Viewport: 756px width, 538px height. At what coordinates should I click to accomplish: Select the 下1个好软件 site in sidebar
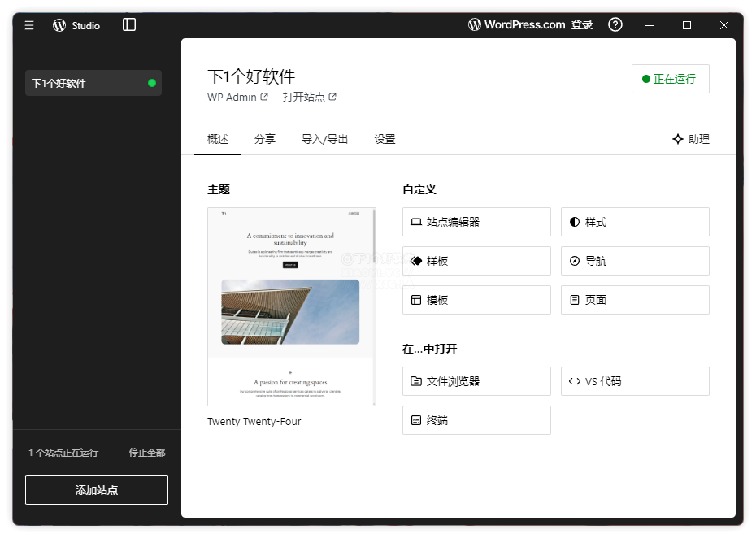(x=93, y=83)
